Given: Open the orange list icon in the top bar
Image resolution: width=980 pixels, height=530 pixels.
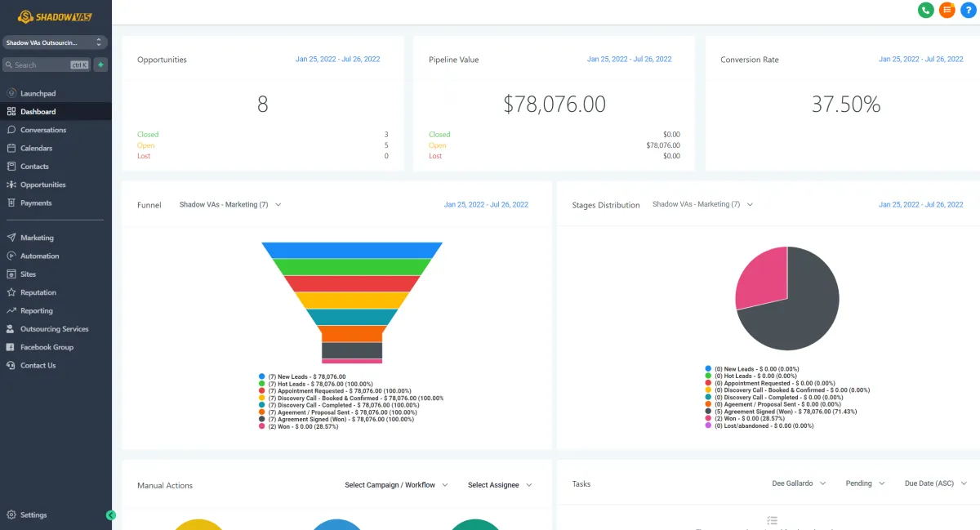Looking at the screenshot, I should pos(947,10).
